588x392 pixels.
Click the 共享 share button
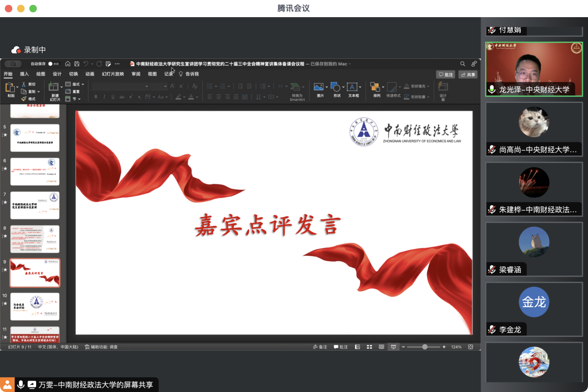click(468, 75)
